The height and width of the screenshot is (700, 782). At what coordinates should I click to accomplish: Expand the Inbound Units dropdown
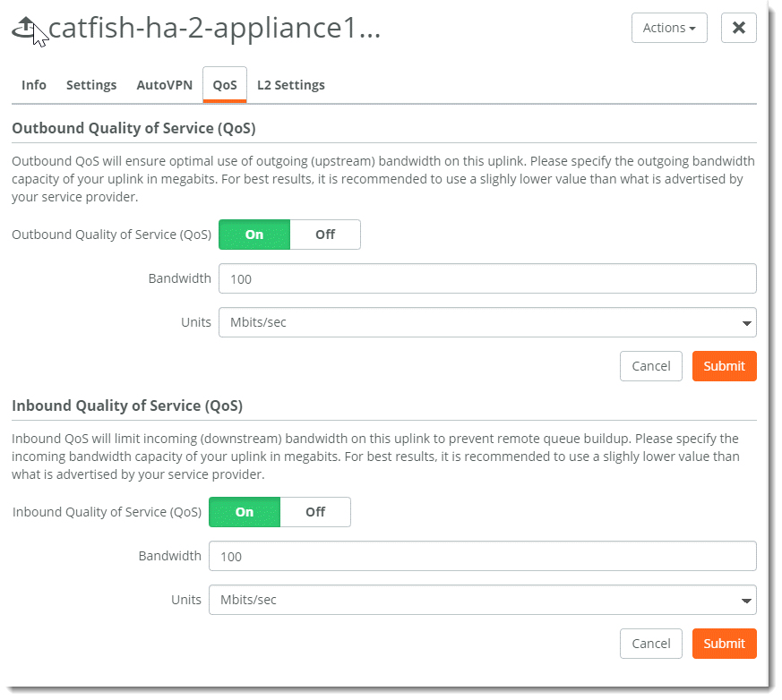click(x=482, y=600)
